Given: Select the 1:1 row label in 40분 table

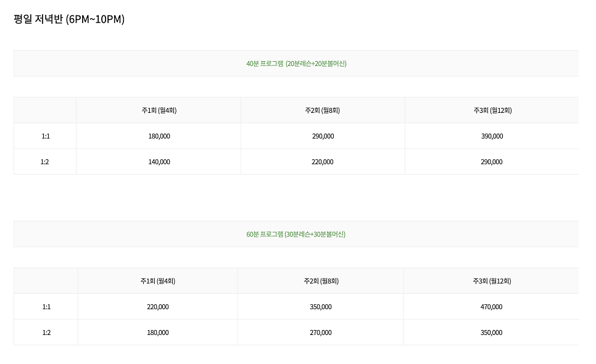Looking at the screenshot, I should 45,136.
